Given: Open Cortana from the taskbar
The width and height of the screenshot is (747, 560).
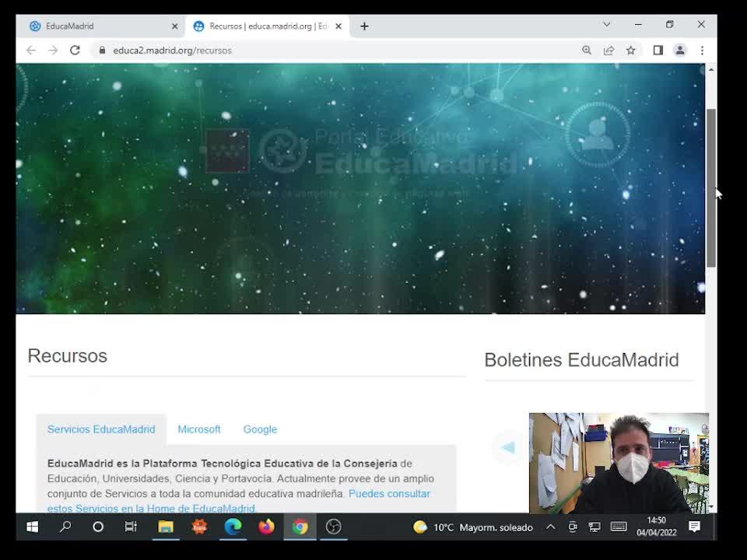Looking at the screenshot, I should point(98,527).
